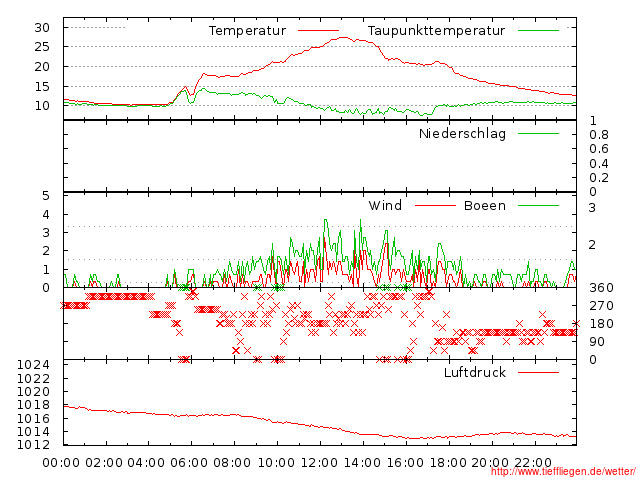
Task: Click the 25 temperature axis value
Action: pyautogui.click(x=42, y=47)
